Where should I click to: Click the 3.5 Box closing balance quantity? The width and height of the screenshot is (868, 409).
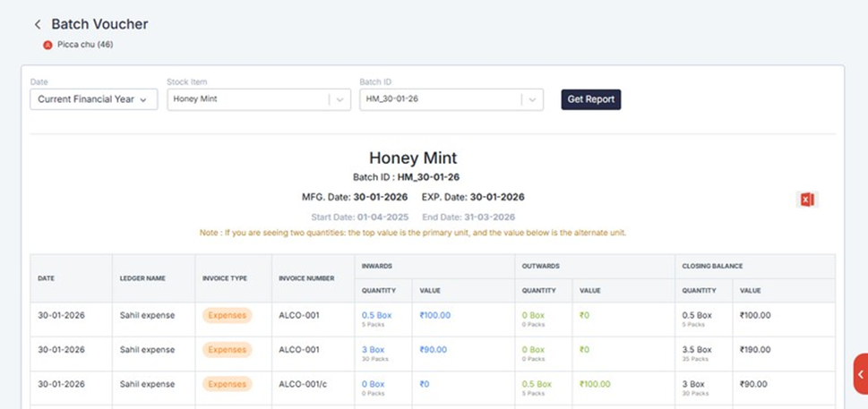point(697,350)
